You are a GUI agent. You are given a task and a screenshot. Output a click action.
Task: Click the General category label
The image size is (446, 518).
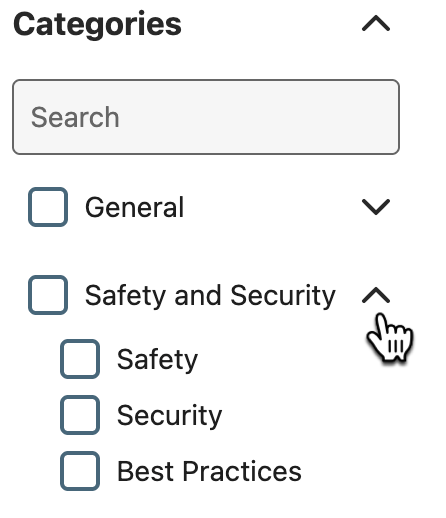click(134, 207)
